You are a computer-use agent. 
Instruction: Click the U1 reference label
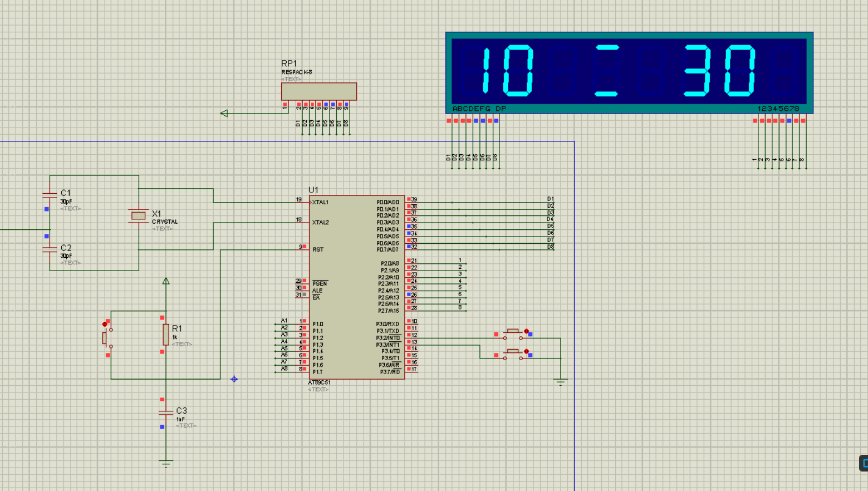tap(313, 190)
